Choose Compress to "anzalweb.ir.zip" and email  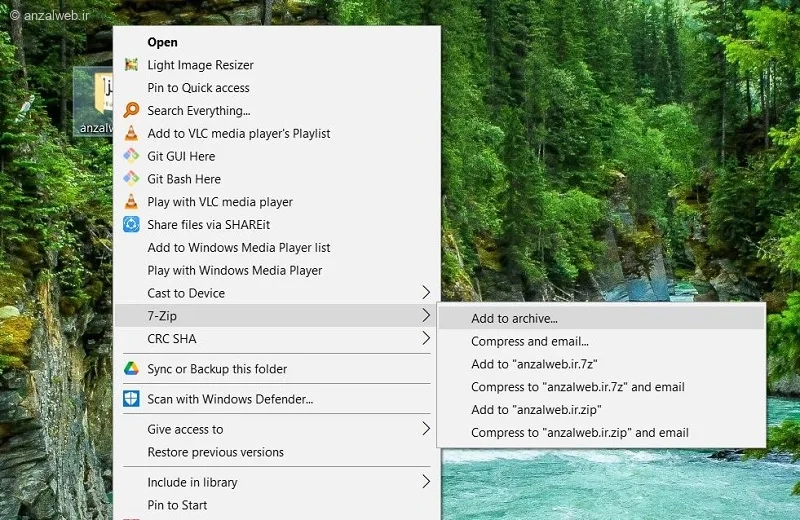click(602, 432)
